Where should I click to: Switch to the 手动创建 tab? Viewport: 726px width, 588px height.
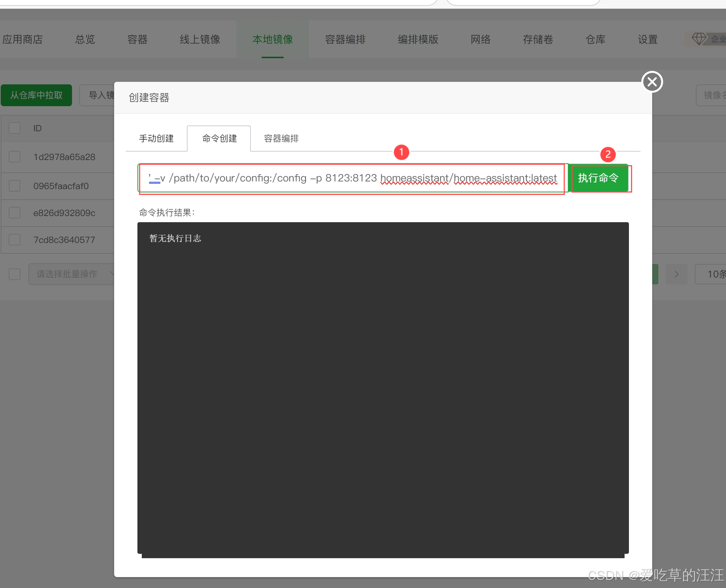click(x=156, y=139)
